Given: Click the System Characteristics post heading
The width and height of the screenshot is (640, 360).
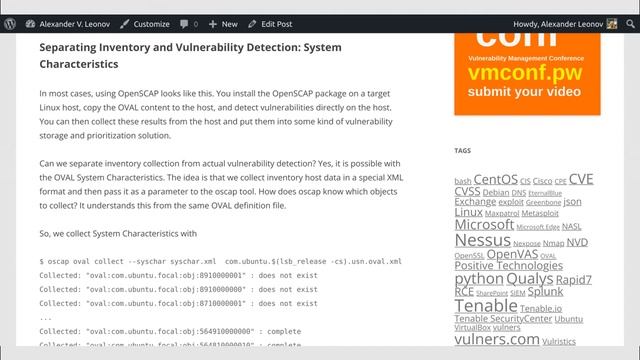Looking at the screenshot, I should (x=190, y=56).
